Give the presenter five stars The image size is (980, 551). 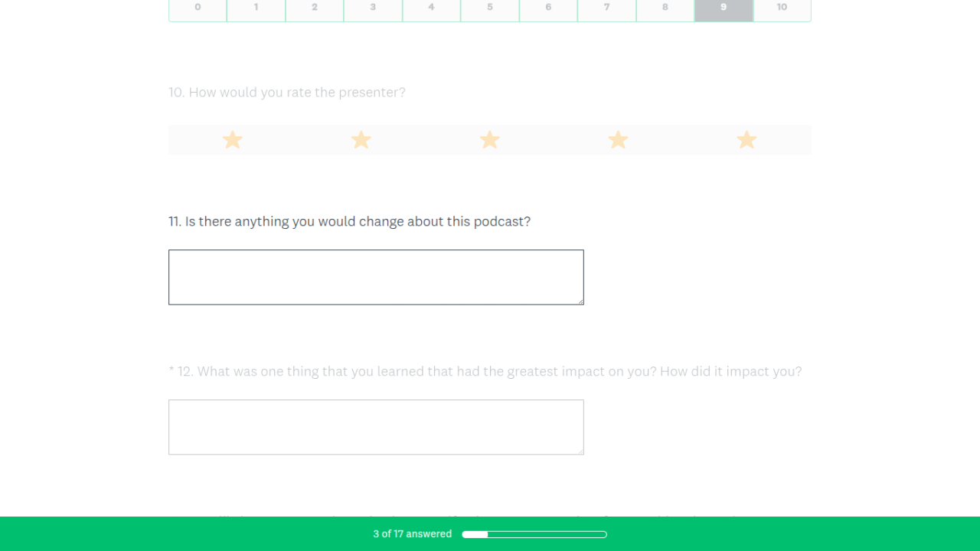point(746,140)
